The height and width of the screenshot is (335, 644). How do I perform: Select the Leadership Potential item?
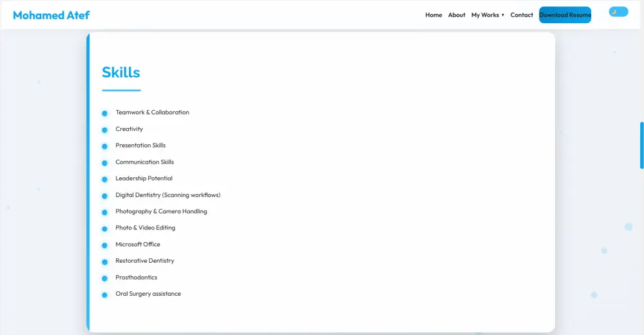coord(144,178)
